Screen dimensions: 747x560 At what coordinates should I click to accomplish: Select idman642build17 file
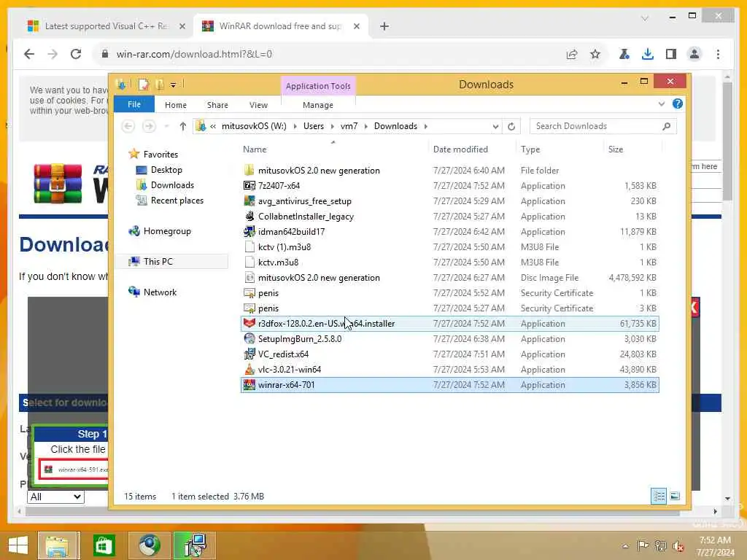449,232
